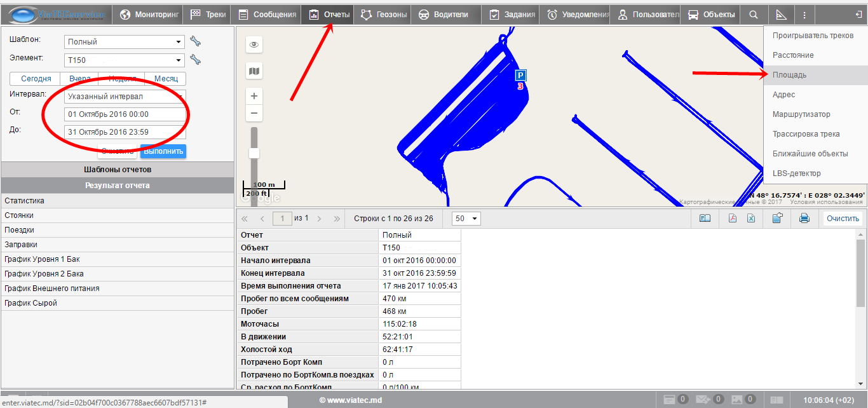Open the rows-per-page dropdown showing 50
Viewport: 868px width, 408px height.
[x=466, y=219]
